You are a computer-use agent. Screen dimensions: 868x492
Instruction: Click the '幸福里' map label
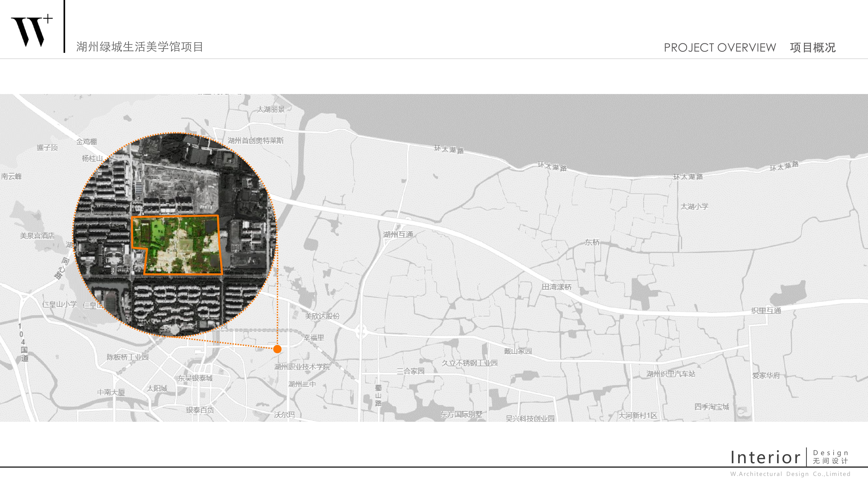tap(314, 338)
